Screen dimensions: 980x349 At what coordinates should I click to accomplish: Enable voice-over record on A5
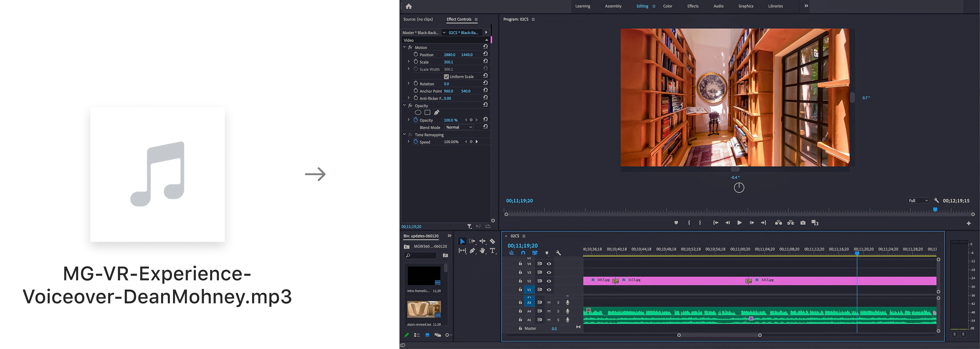point(568,320)
